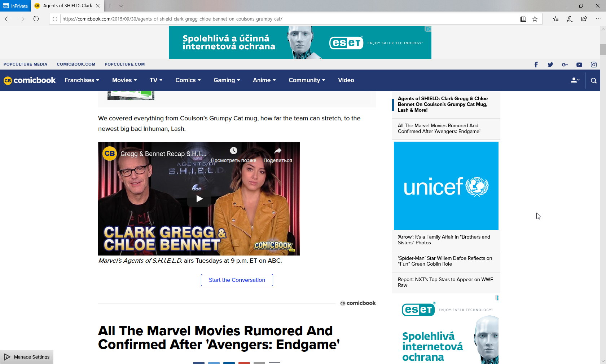Open the favorites hub

[x=555, y=19]
